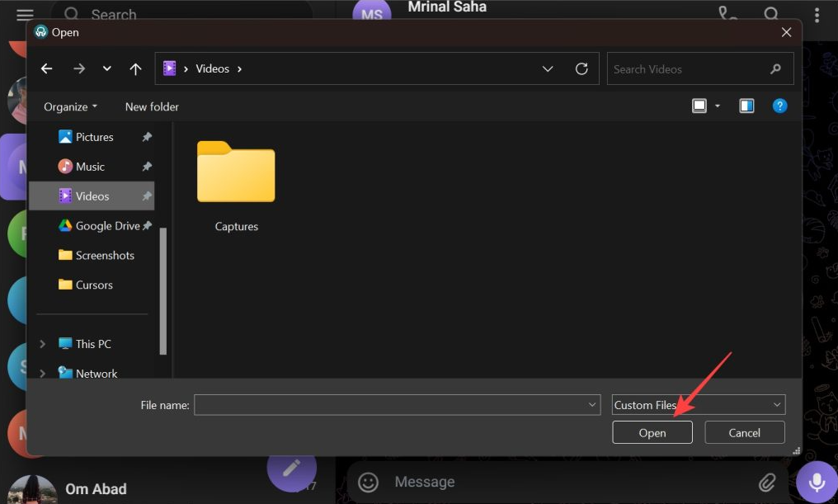The width and height of the screenshot is (838, 504).
Task: Open the recent locations dropdown arrow
Action: [x=107, y=69]
